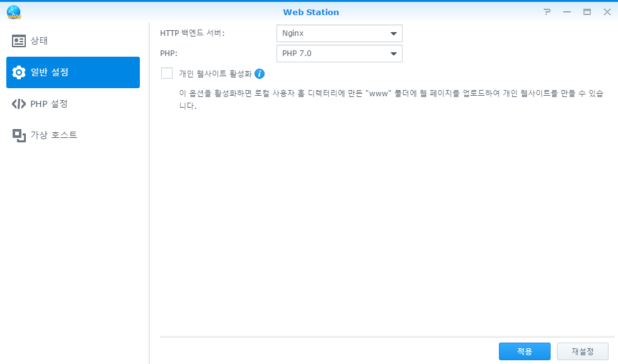Open the 가상 호스트 section
Image resolution: width=618 pixels, height=364 pixels.
pos(54,135)
